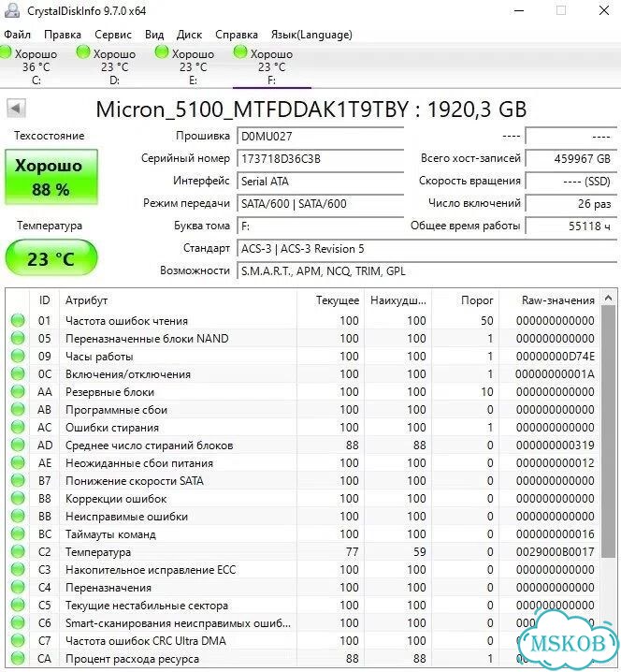Click status icon for row C5 Текущие нестабильные сектора

pos(18,606)
